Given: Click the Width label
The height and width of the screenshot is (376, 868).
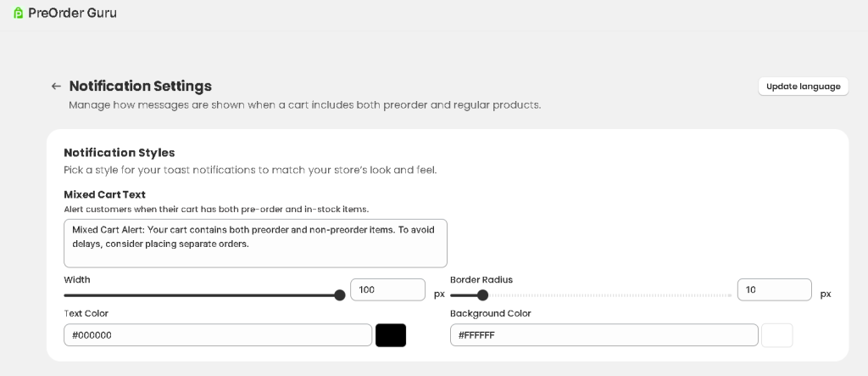Looking at the screenshot, I should coord(77,279).
